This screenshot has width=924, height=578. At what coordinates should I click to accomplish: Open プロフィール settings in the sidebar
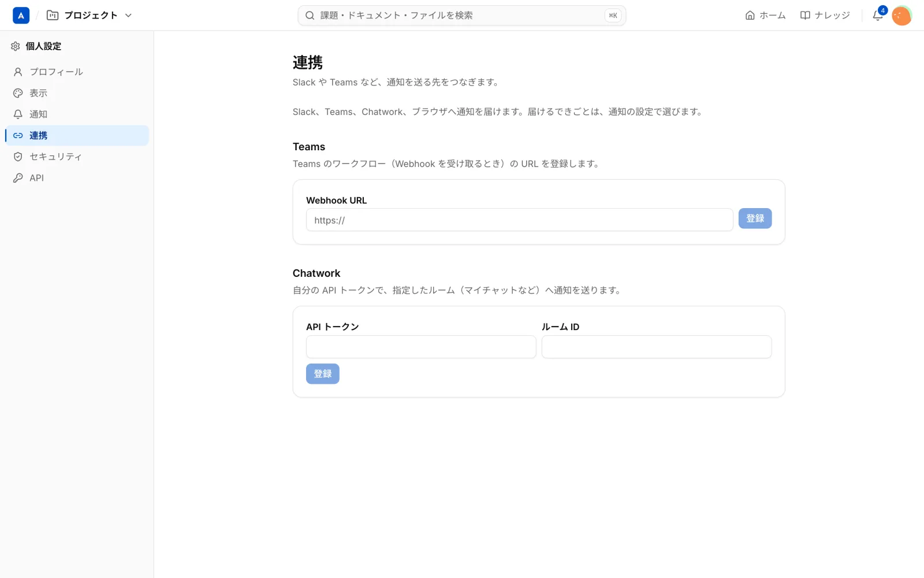(77, 72)
